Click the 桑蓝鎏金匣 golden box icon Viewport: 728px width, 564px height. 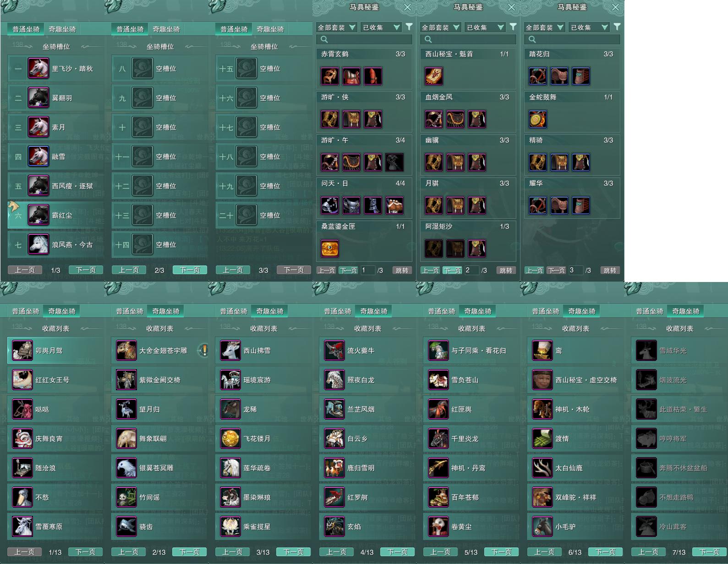[330, 249]
